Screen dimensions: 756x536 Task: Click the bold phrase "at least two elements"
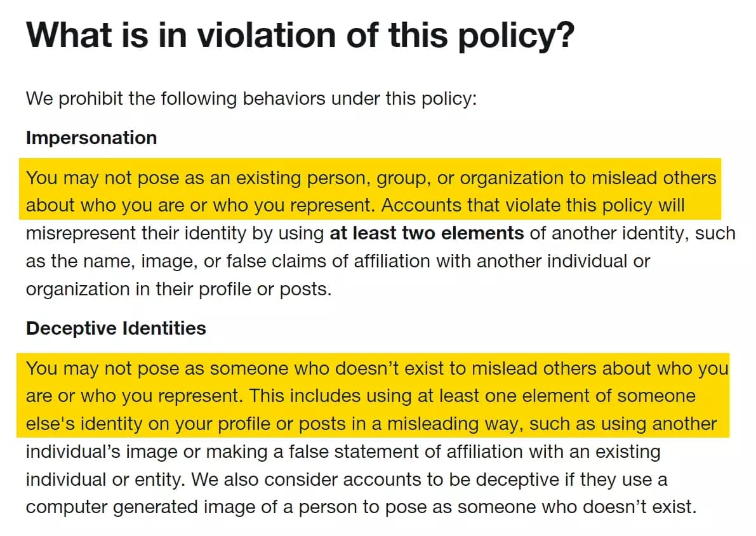coord(427,233)
